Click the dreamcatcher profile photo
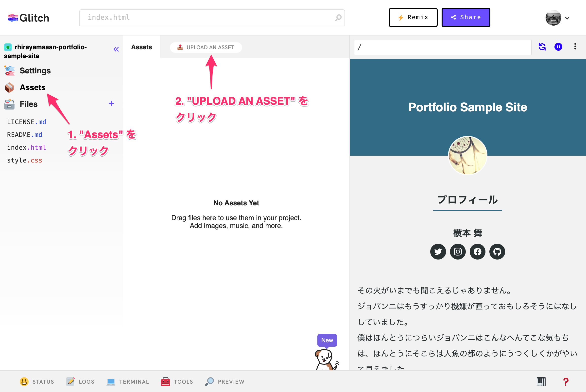The image size is (586, 392). 467,156
